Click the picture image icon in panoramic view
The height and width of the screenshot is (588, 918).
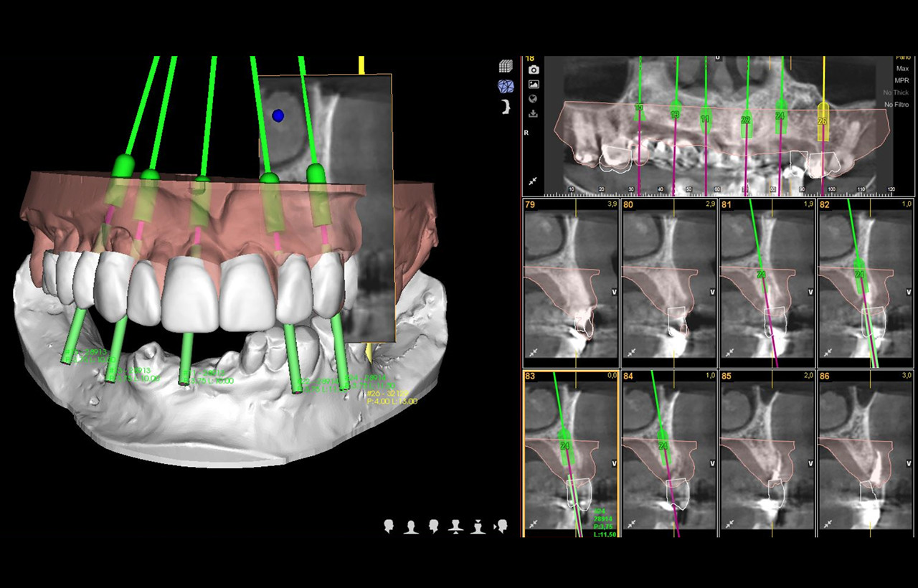click(534, 85)
